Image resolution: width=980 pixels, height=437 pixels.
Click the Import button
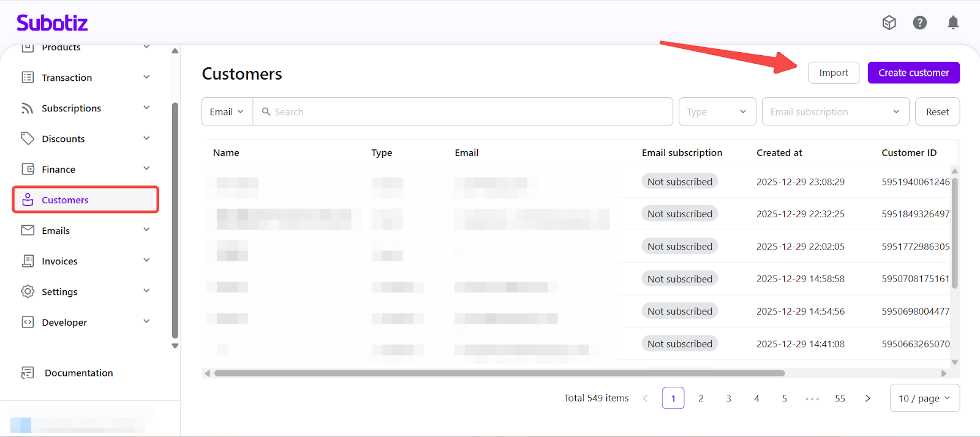tap(834, 73)
